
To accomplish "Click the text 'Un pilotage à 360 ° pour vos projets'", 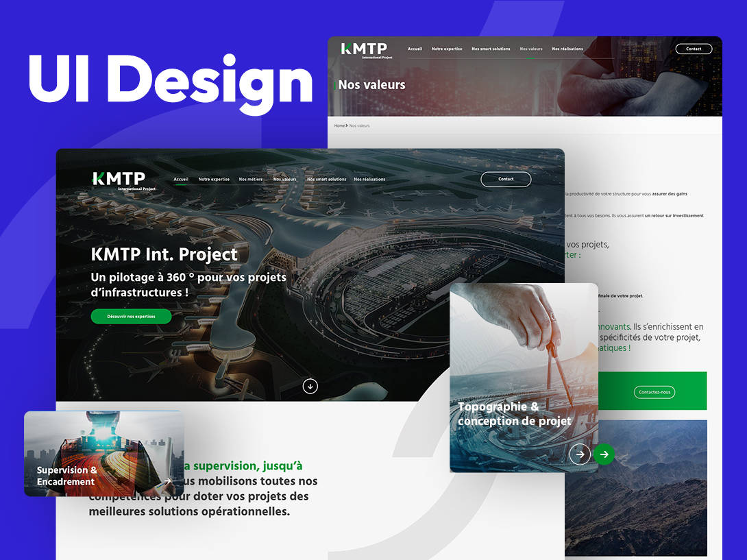I will 188,278.
